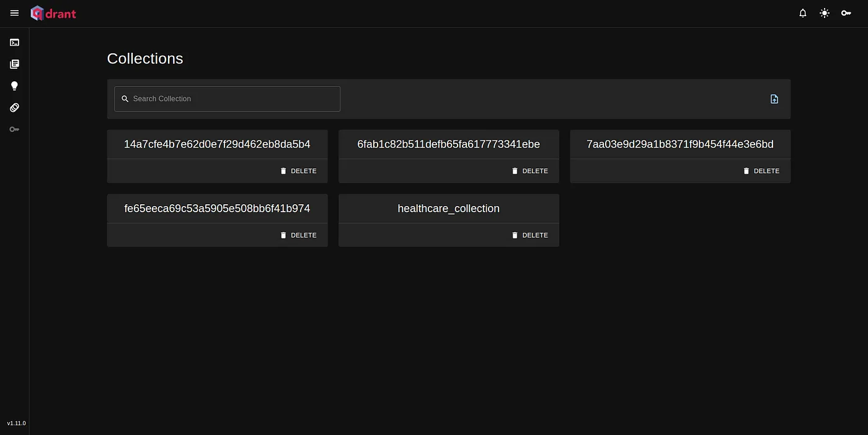Screen dimensions: 868x435
Task: Open API key settings in header
Action: [x=846, y=13]
